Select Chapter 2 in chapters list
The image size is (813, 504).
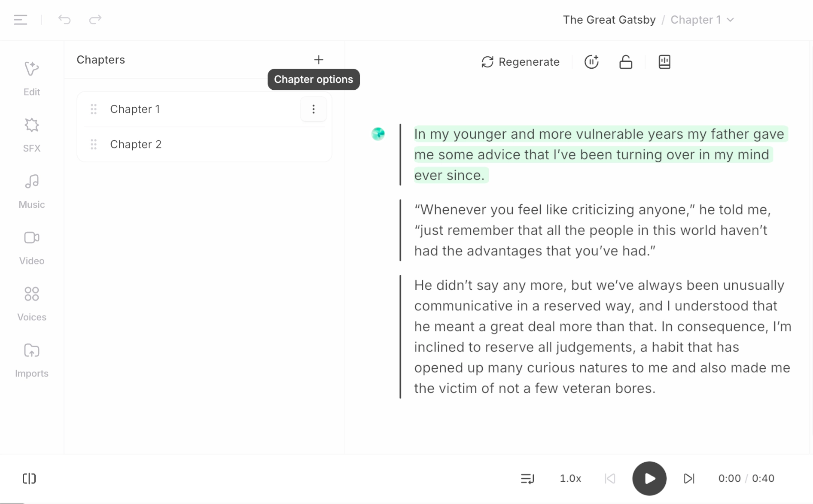(136, 144)
